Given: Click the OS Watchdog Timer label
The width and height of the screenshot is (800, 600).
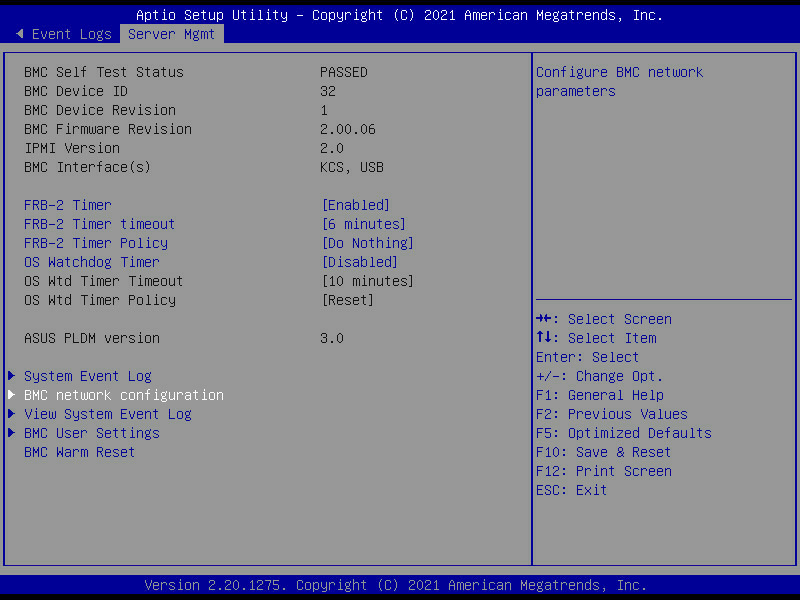Looking at the screenshot, I should (x=92, y=262).
